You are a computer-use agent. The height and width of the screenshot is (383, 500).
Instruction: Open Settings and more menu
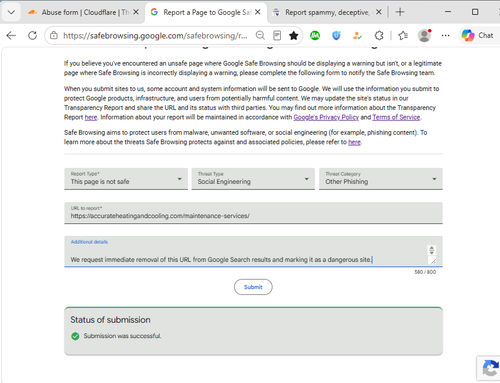pyautogui.click(x=445, y=35)
